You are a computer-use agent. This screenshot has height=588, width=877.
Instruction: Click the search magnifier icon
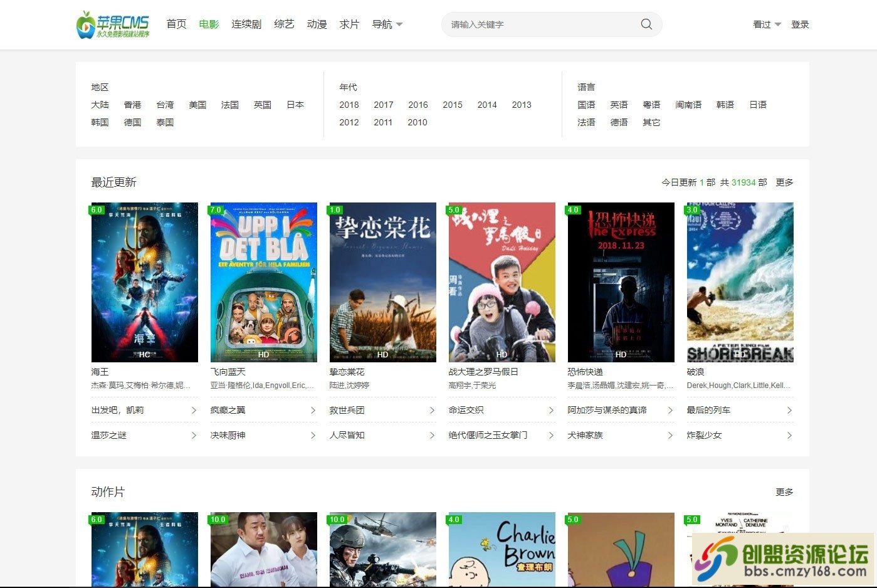(x=646, y=24)
